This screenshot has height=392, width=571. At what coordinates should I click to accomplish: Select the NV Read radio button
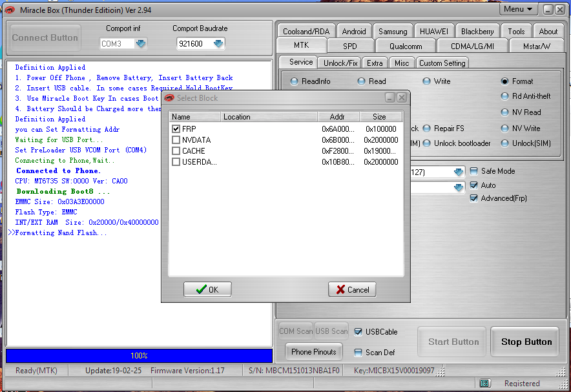pyautogui.click(x=504, y=112)
